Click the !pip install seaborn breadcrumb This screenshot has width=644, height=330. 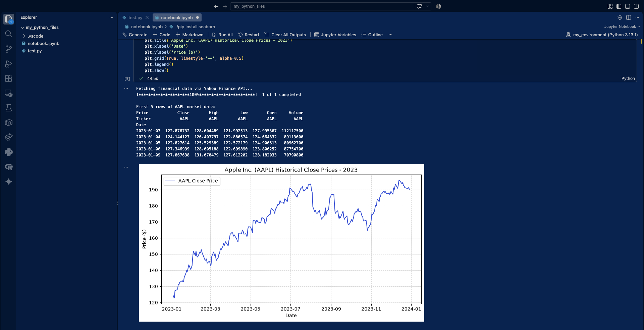click(x=196, y=27)
